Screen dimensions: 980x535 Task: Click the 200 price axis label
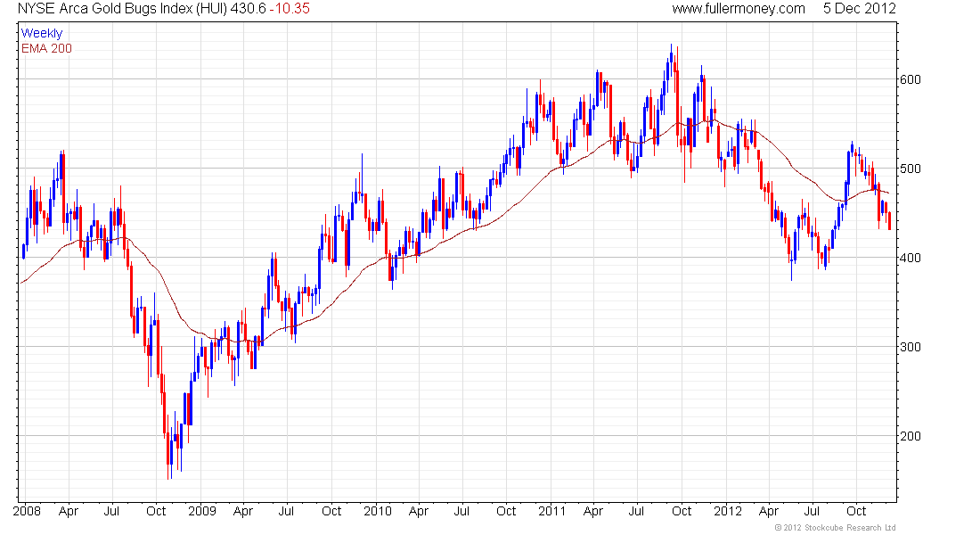point(910,436)
